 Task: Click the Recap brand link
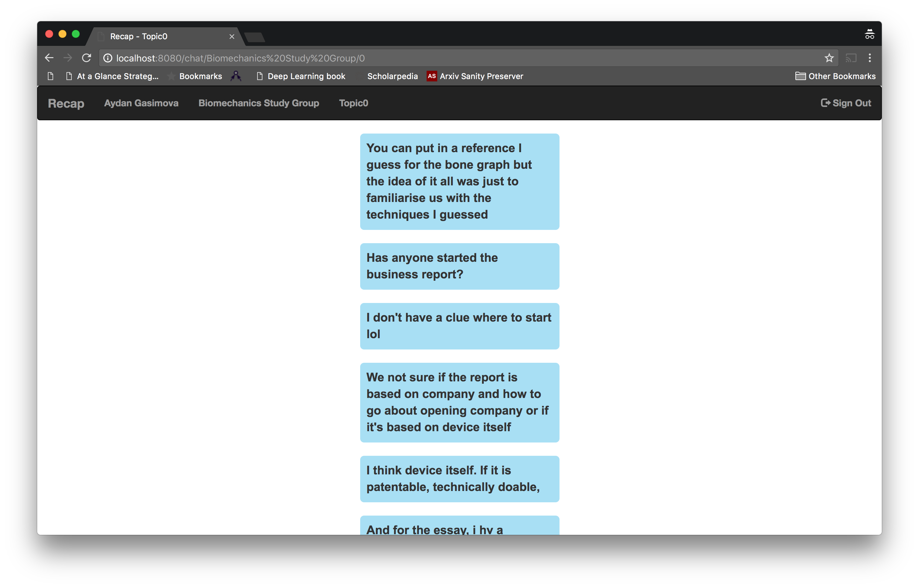point(66,103)
